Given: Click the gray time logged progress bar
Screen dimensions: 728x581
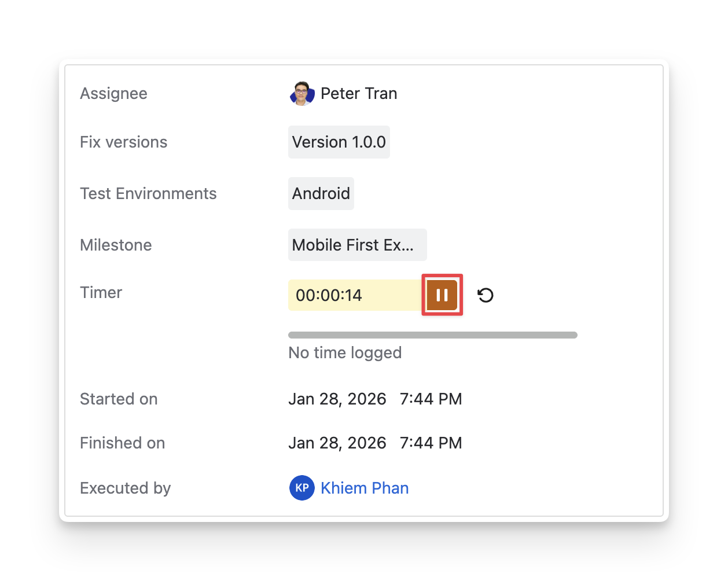Looking at the screenshot, I should pyautogui.click(x=432, y=335).
